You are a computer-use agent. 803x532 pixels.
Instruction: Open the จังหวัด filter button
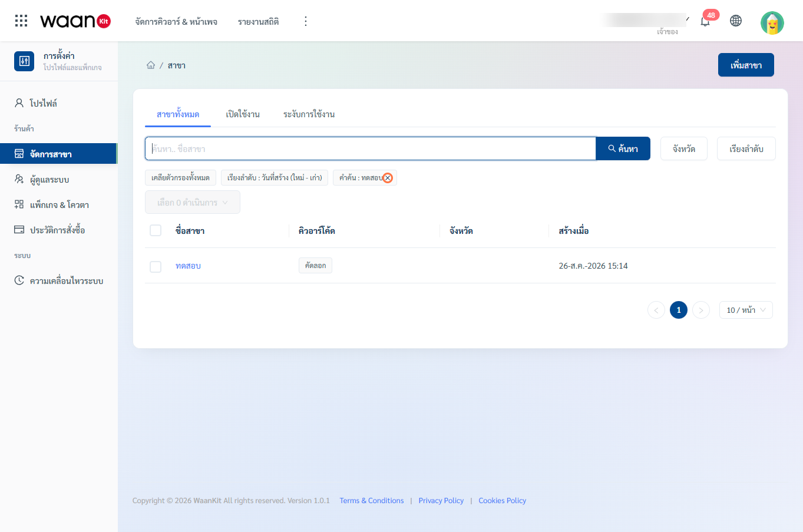(684, 148)
